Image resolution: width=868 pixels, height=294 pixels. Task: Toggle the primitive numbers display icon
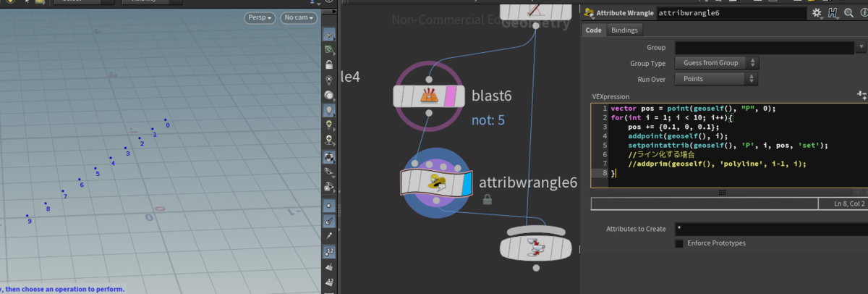(329, 283)
